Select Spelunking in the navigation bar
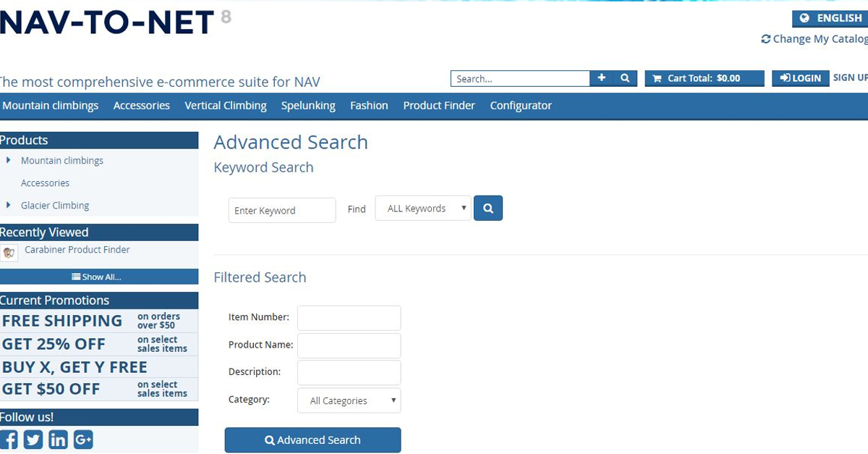This screenshot has height=454, width=868. [308, 106]
